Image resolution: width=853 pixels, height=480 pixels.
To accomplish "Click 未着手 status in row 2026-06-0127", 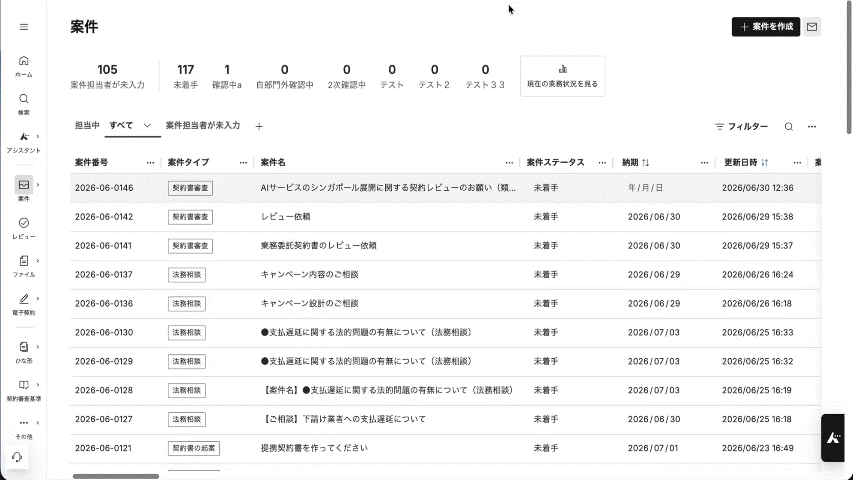I will 546,419.
